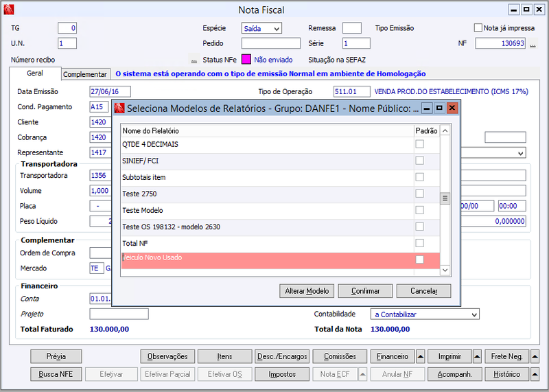The height and width of the screenshot is (392, 549).
Task: Click the Tipo de Operação field 511.01
Action: point(352,91)
